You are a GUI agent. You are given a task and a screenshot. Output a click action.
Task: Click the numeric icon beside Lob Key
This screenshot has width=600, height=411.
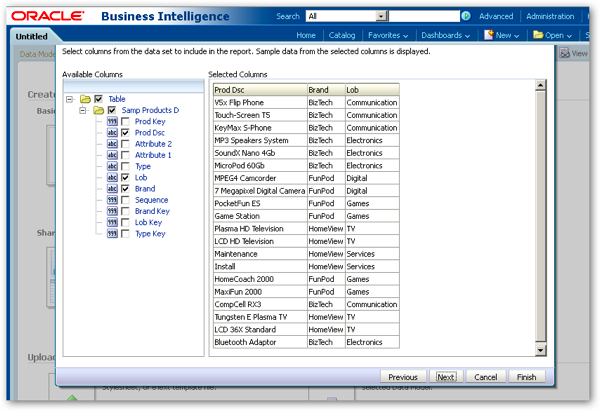[x=112, y=222]
